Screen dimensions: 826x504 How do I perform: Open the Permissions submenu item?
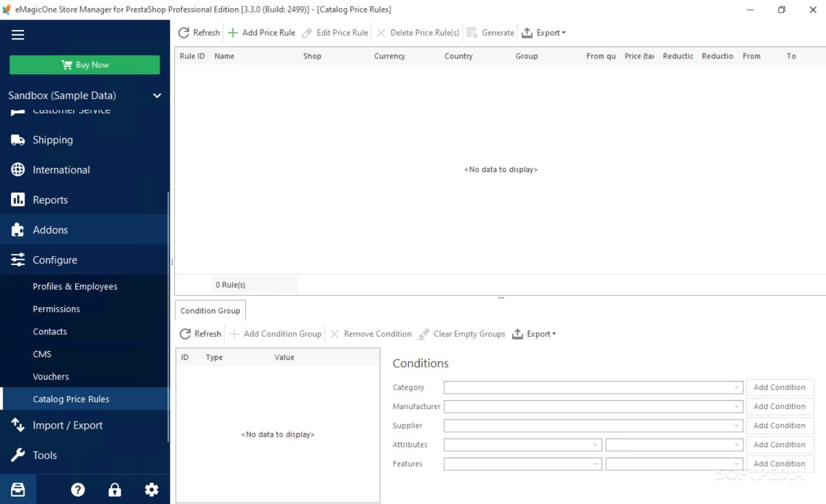pos(56,309)
